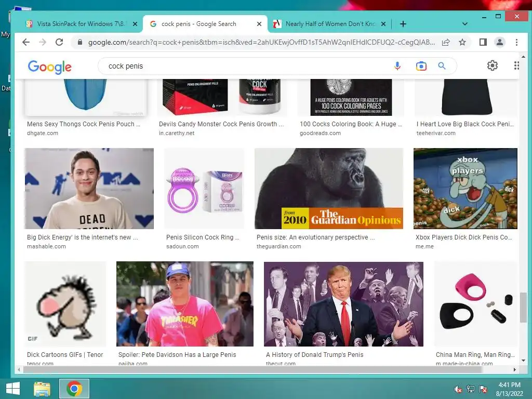
Task: Click the vertical scrollbar up arrow
Action: 523,57
